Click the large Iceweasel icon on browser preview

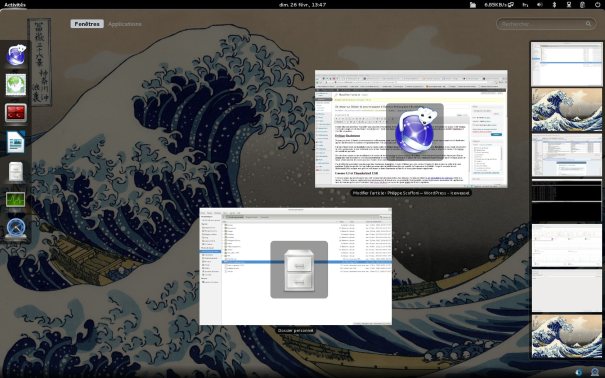[415, 132]
